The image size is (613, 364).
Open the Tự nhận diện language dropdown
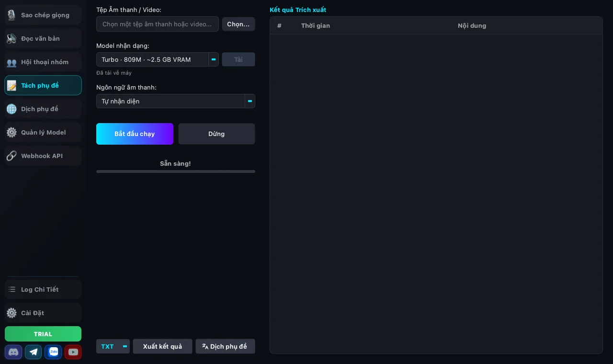[175, 101]
